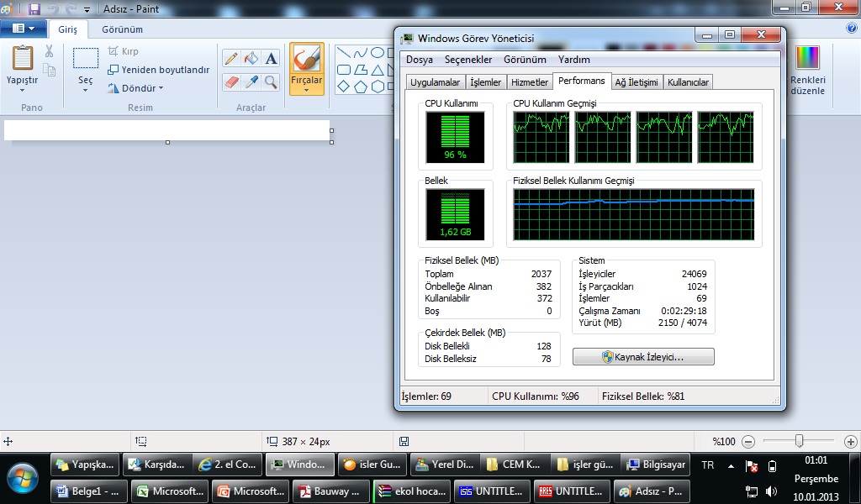Open the Bauway PDF taskbar button
861x504 pixels.
pos(331,491)
